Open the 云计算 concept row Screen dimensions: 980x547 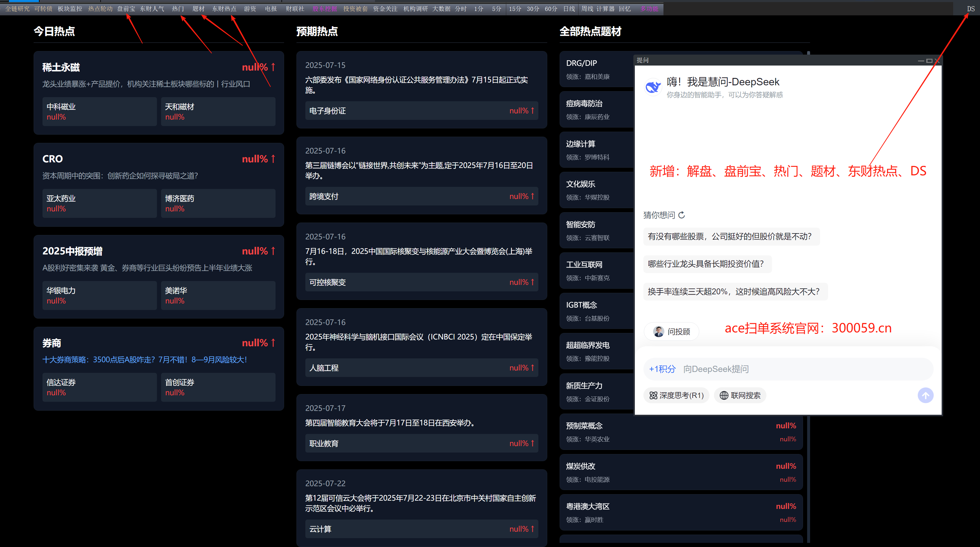pos(422,529)
